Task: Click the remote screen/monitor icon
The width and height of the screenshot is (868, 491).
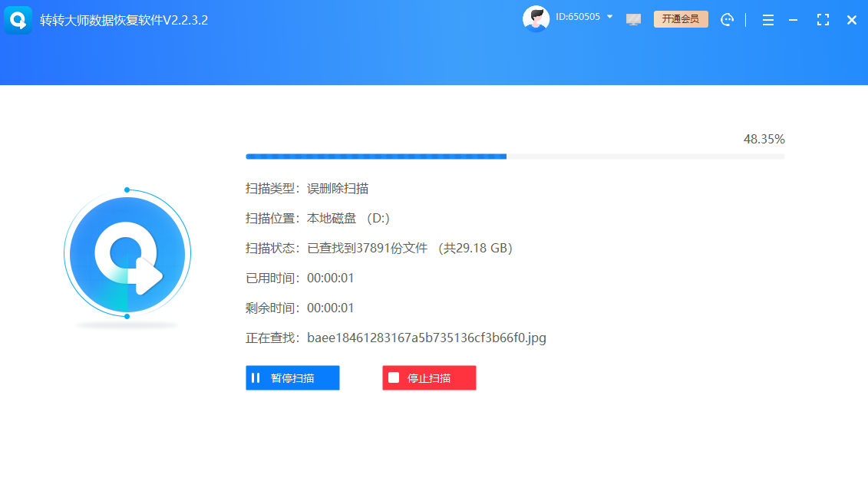Action: click(633, 18)
